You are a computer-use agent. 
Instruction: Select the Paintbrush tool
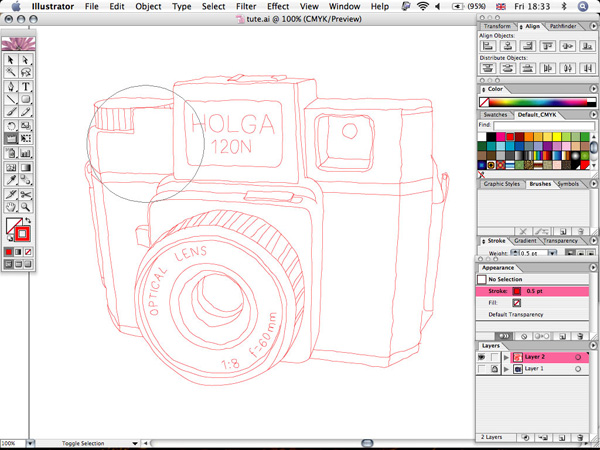11,112
